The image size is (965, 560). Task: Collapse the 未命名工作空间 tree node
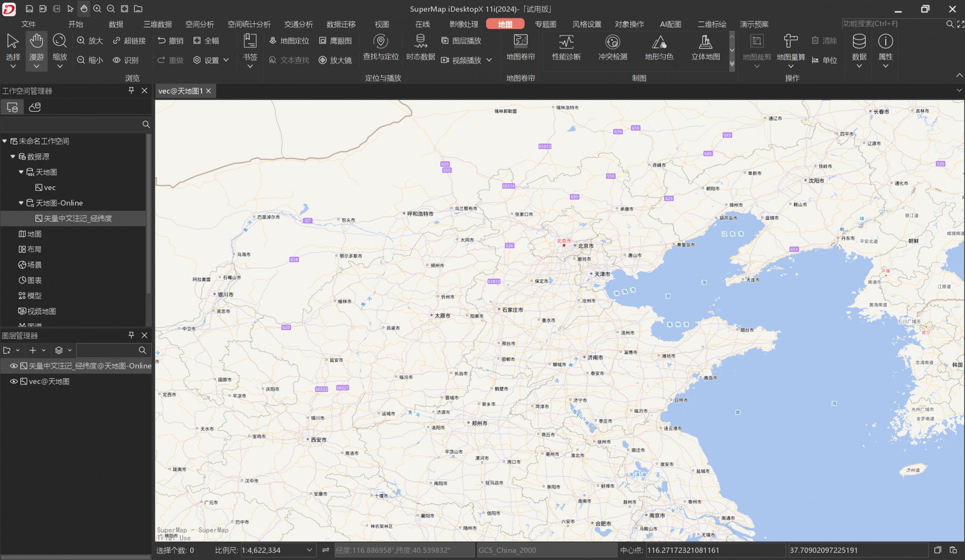coord(5,141)
